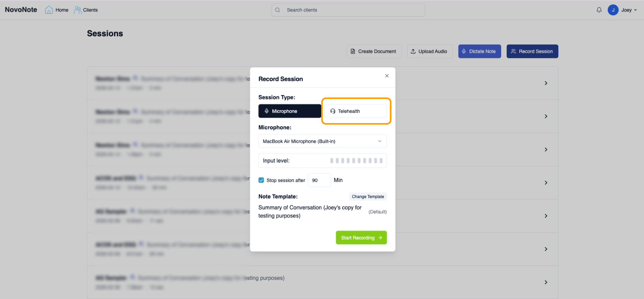
Task: Click Joey's blue avatar icon
Action: click(613, 10)
